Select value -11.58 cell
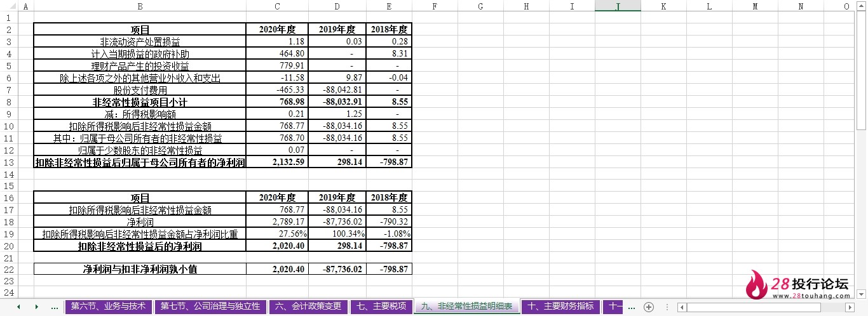 (x=277, y=78)
